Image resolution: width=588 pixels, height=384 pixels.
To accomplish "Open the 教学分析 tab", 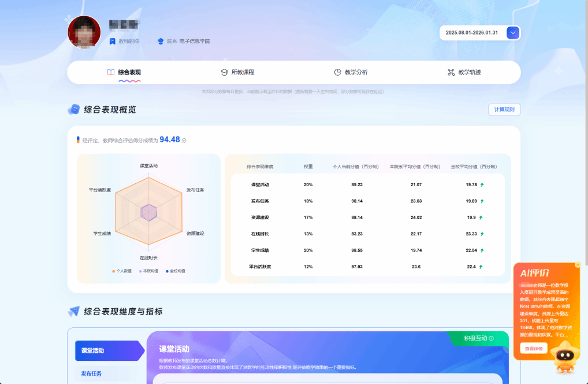I will point(351,72).
